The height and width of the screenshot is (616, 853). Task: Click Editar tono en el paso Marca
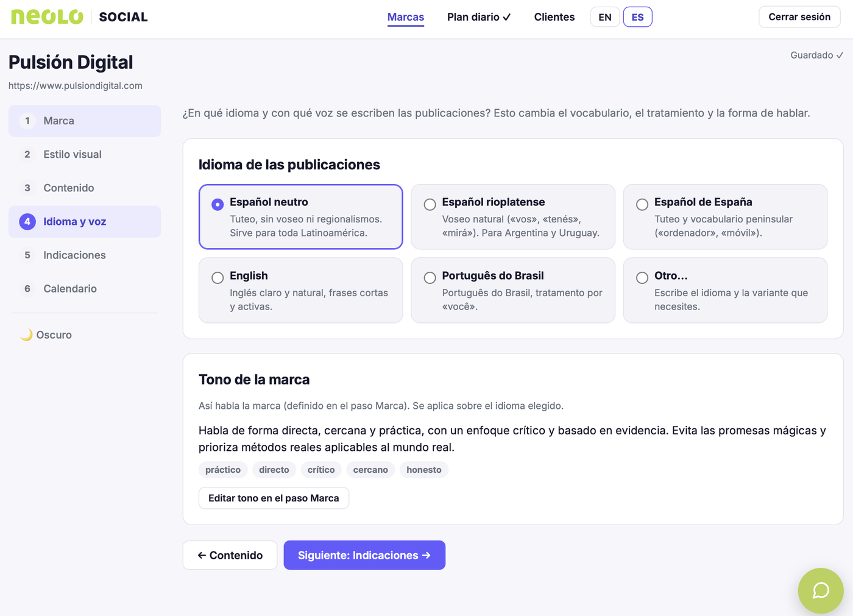point(274,498)
